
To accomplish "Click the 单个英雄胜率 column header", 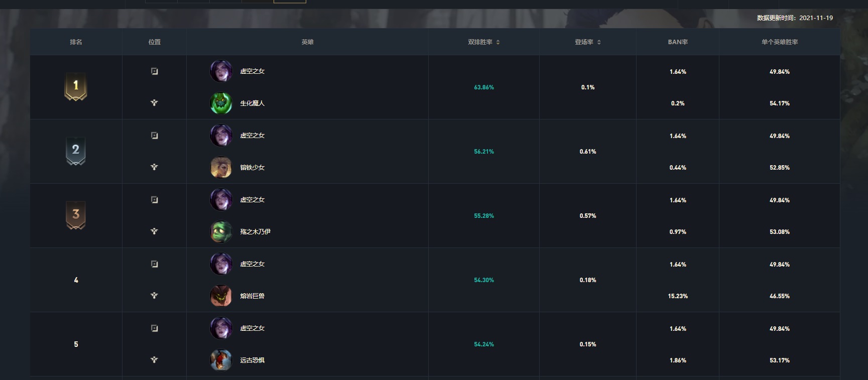I will point(780,42).
